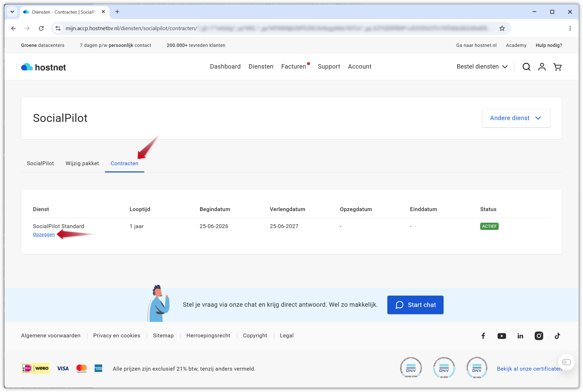Viewport: 583px width, 392px height.
Task: Open Algemene voorwaarden footer link
Action: tap(51, 336)
